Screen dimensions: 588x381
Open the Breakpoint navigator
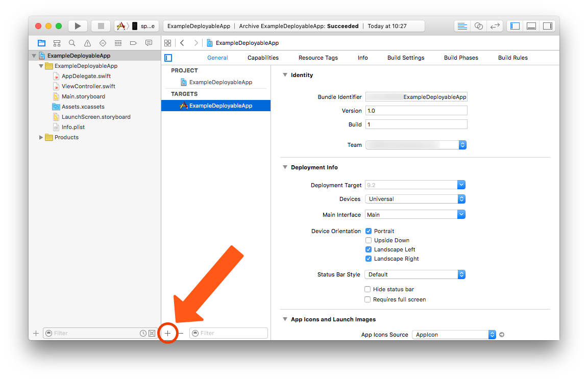133,43
